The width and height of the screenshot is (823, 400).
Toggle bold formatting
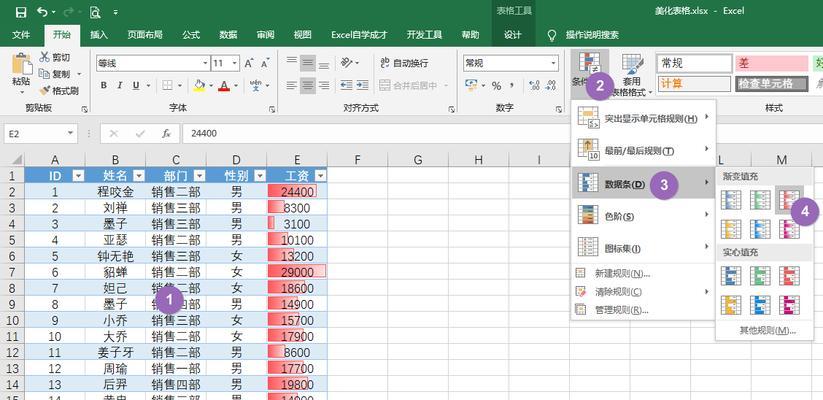[x=104, y=85]
